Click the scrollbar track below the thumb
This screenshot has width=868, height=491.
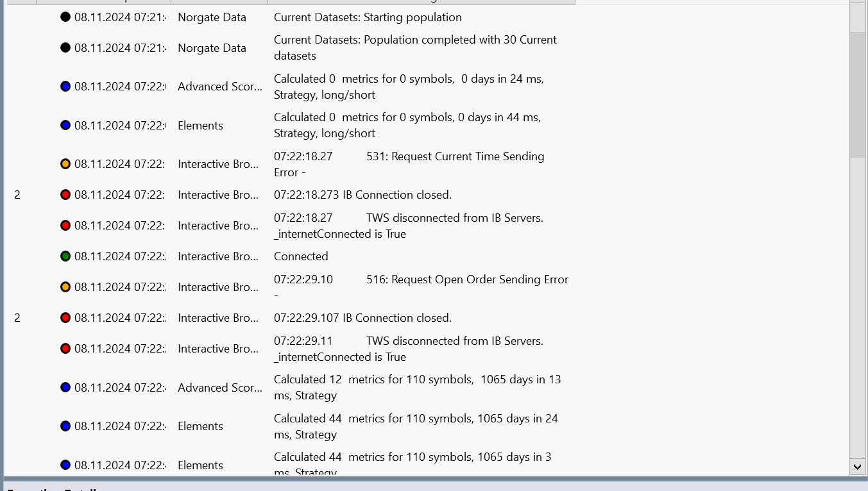[857, 308]
